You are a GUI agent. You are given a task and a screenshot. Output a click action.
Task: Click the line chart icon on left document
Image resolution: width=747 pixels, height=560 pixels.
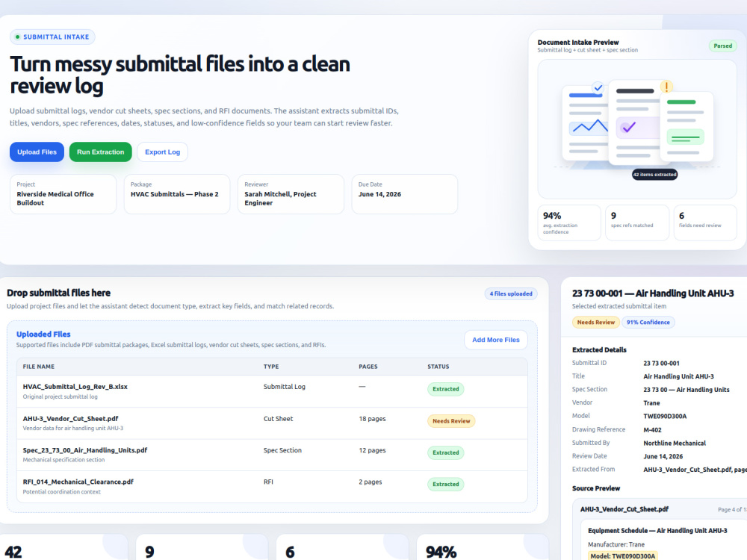point(590,127)
